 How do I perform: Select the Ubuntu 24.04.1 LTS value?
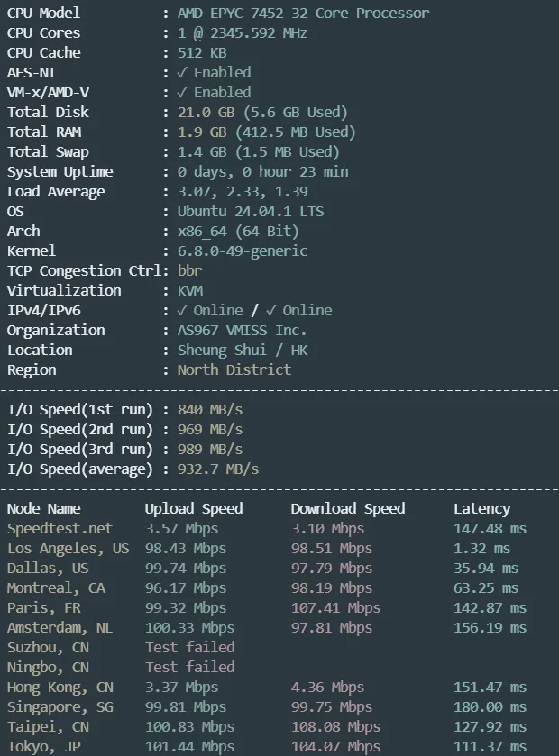[x=251, y=211]
